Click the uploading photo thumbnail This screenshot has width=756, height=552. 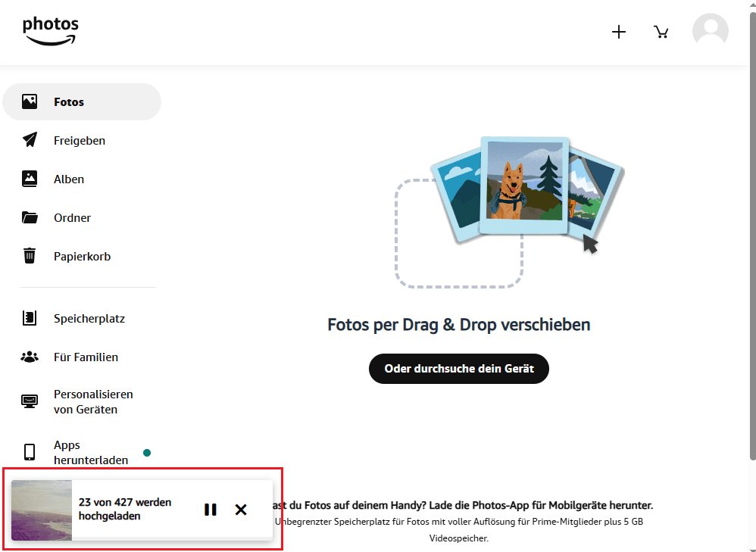[42, 510]
